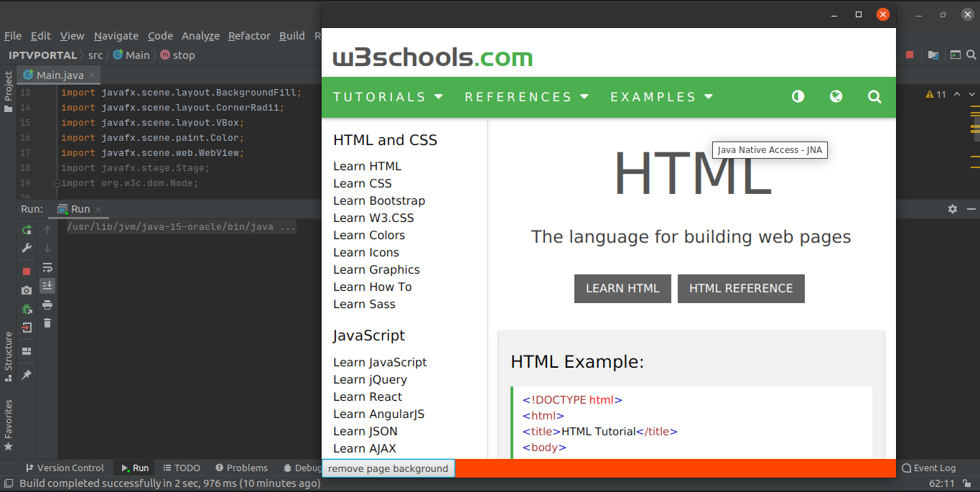Toggle soft-wrap in Run console
The width and height of the screenshot is (980, 492).
[47, 268]
